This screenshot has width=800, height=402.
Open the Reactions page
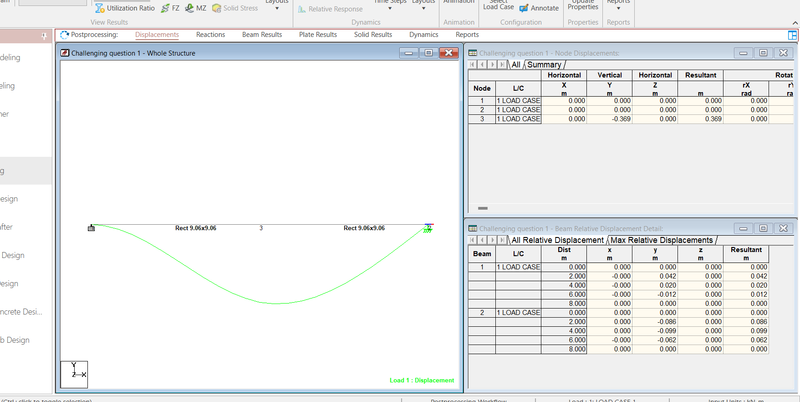(x=210, y=35)
